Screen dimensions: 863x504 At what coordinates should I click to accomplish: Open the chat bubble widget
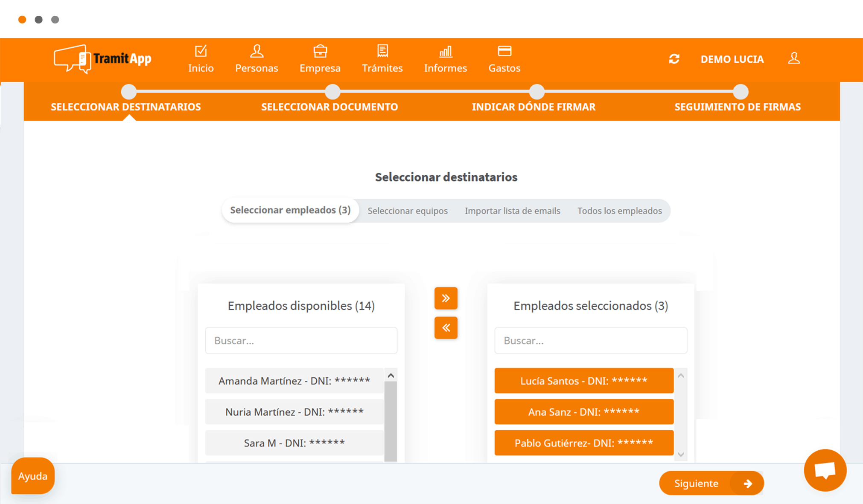825,470
